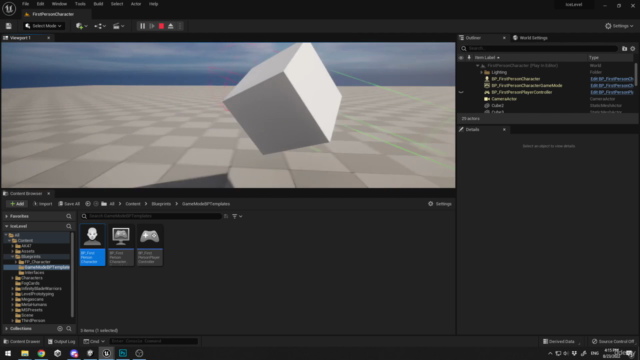Focus Search GameModeBPTemplates field
Image resolution: width=640 pixels, height=360 pixels.
(x=151, y=216)
